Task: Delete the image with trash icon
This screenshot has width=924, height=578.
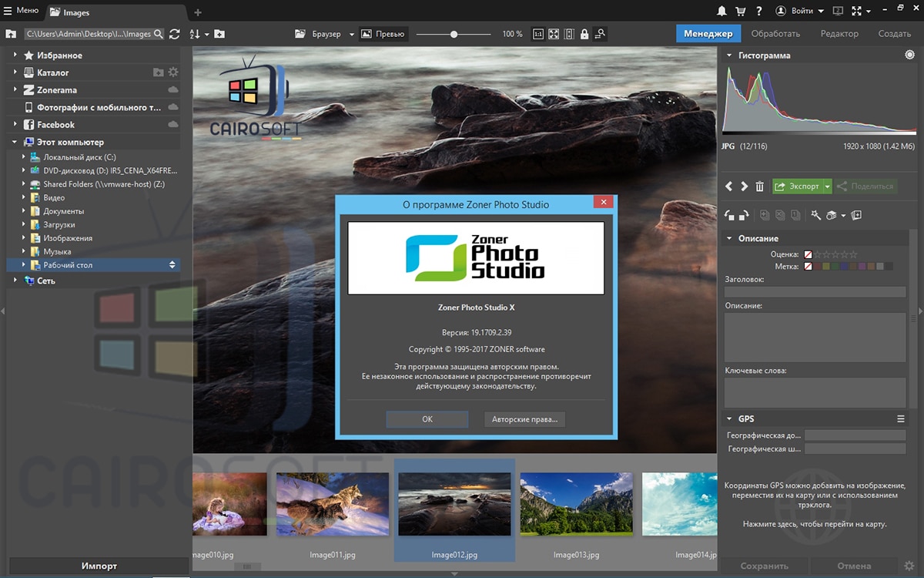Action: click(x=759, y=187)
